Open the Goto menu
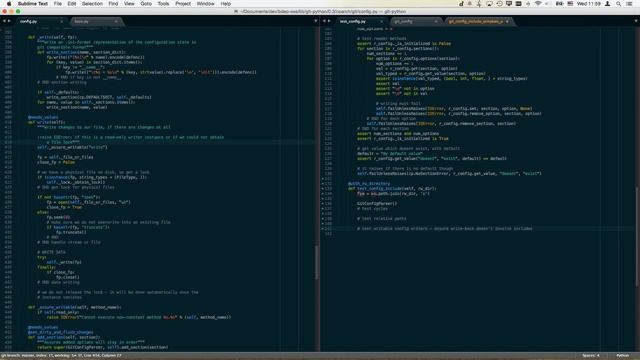Viewport: 640px width, 360px height. 146,4
